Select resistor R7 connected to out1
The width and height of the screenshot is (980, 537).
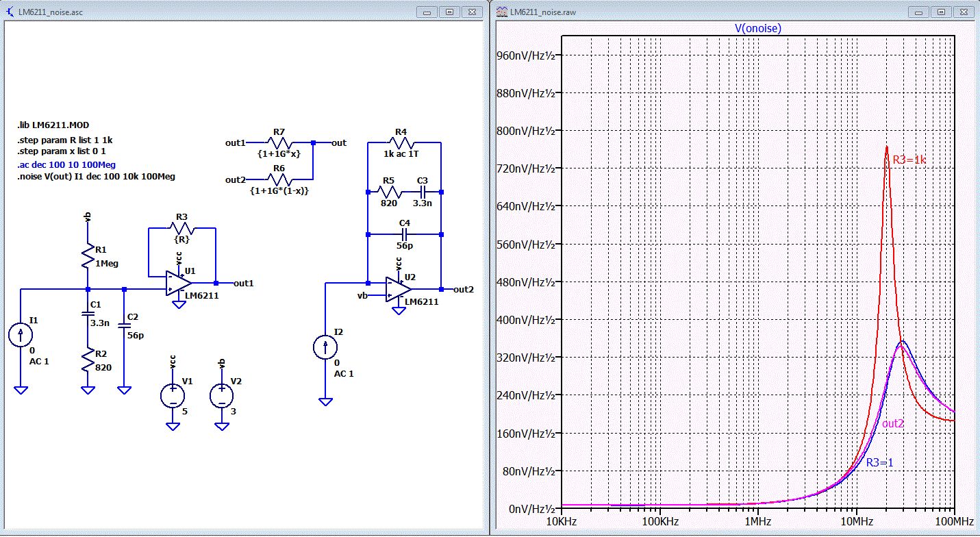279,142
